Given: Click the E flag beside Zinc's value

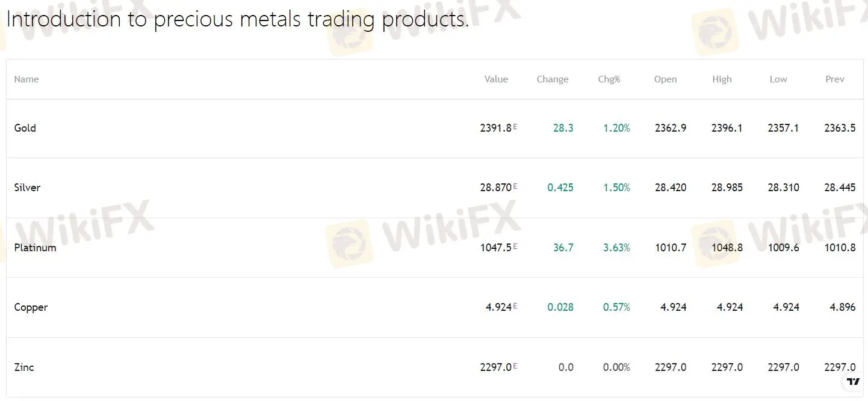Looking at the screenshot, I should [515, 364].
